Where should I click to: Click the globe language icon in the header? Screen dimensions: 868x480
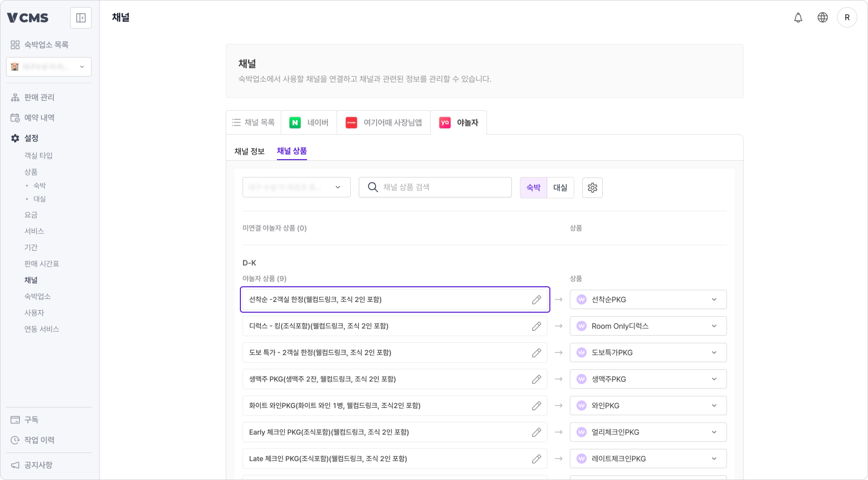822,17
